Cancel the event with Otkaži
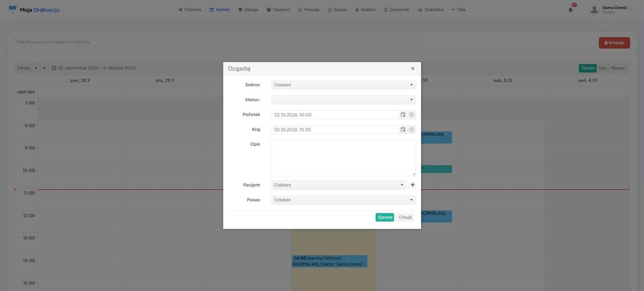Viewport: 644px width, 291px height. pyautogui.click(x=405, y=217)
